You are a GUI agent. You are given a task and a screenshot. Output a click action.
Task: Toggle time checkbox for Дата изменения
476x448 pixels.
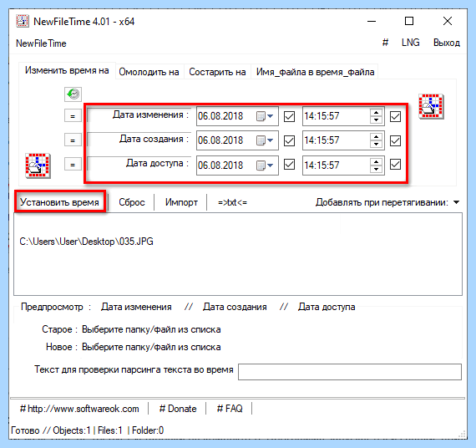click(395, 116)
